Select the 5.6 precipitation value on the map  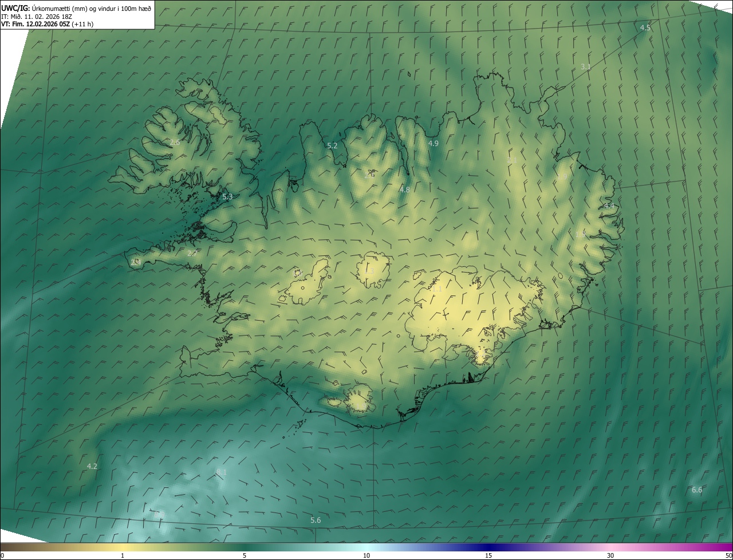316,520
